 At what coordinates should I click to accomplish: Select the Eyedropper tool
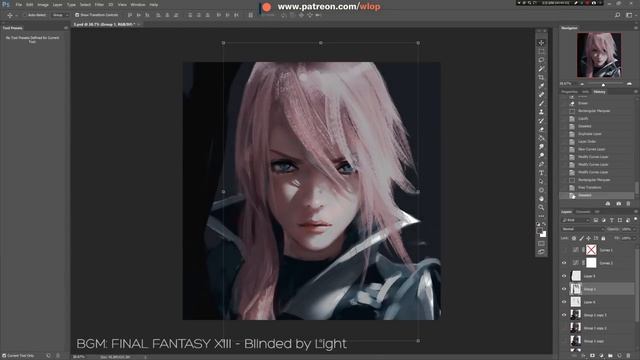541,86
